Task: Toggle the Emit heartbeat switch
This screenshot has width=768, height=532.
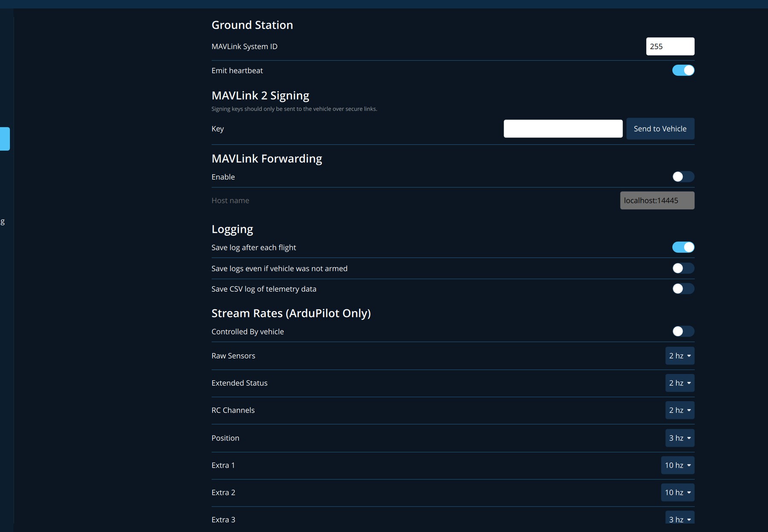Action: [x=683, y=70]
